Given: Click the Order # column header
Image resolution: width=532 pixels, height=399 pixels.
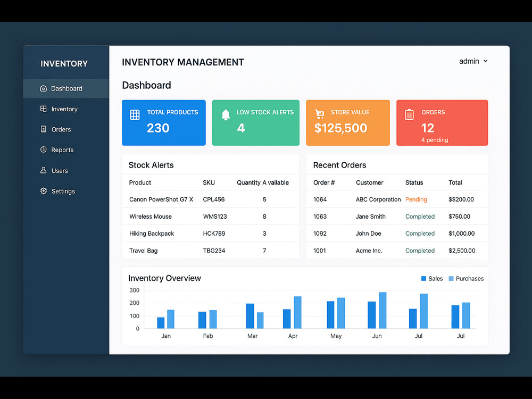Looking at the screenshot, I should tap(324, 182).
